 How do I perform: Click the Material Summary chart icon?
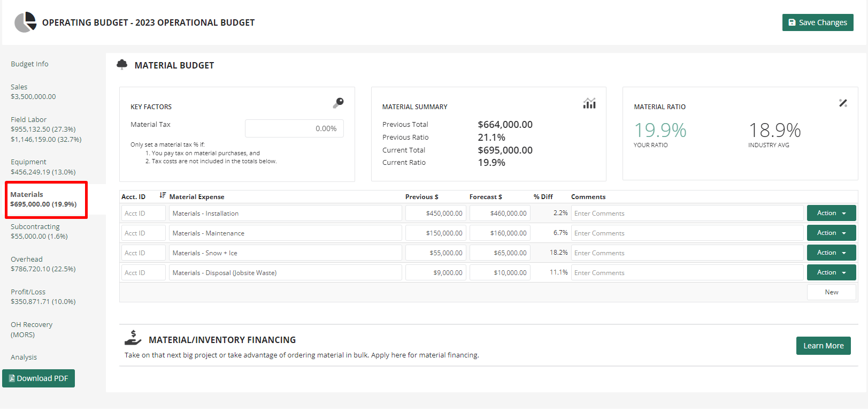click(x=589, y=103)
